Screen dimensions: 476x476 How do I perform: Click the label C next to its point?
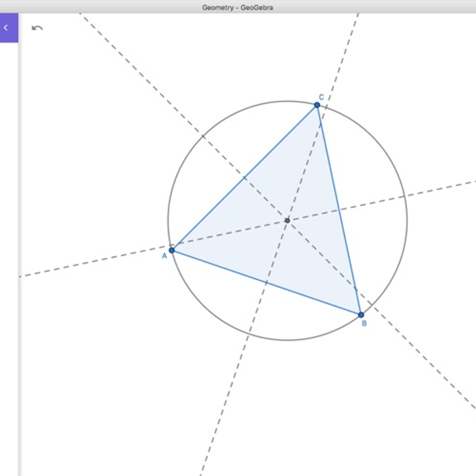(321, 96)
